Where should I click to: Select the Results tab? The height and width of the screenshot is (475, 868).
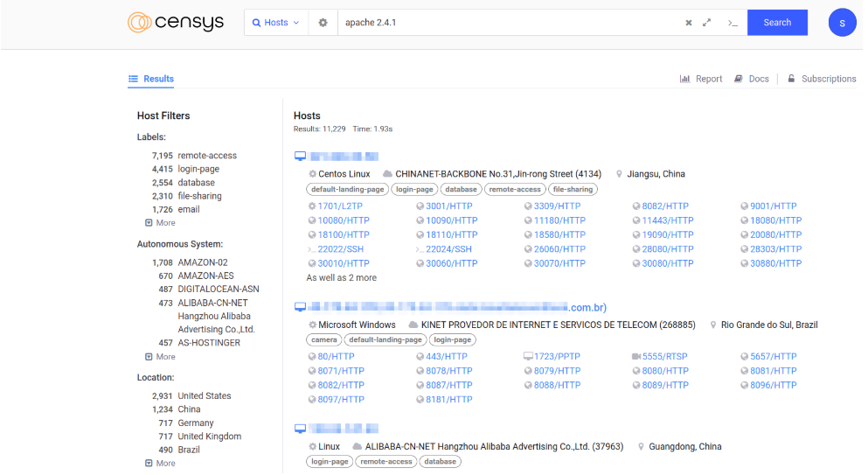[151, 79]
